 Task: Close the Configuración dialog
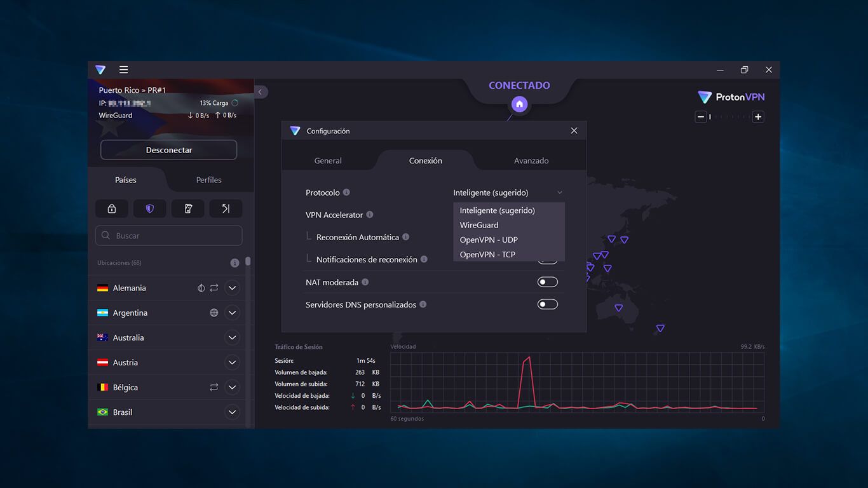[574, 130]
